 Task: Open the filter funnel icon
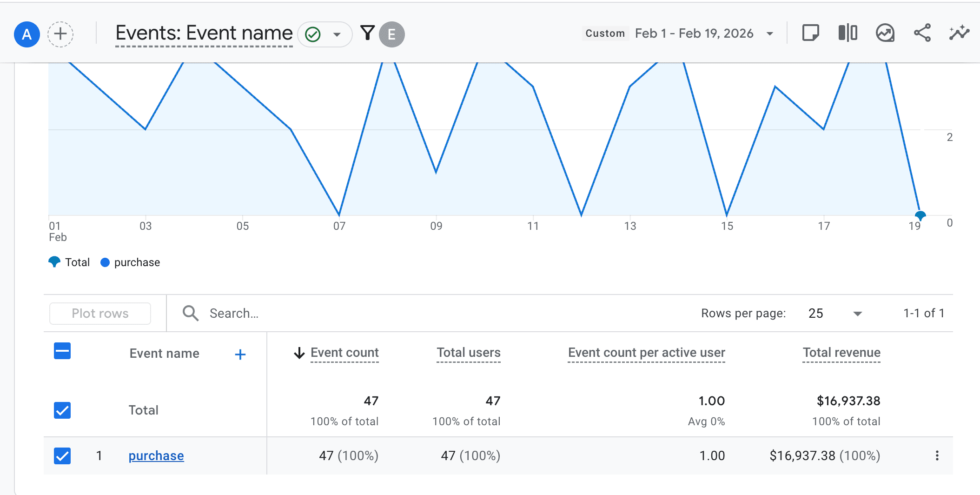(x=367, y=33)
